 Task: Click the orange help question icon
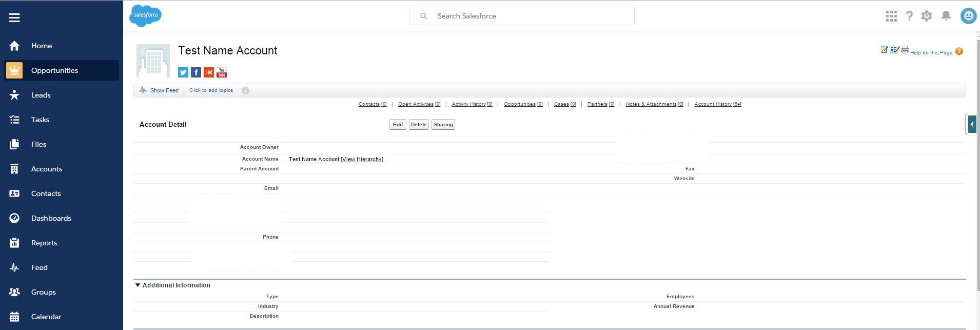959,51
